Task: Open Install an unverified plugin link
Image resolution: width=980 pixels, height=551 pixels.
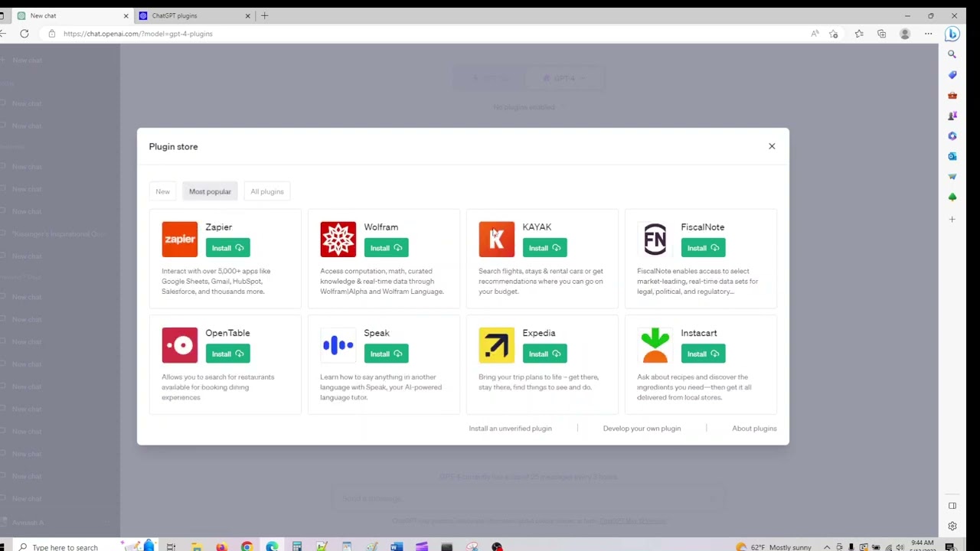Action: click(510, 429)
